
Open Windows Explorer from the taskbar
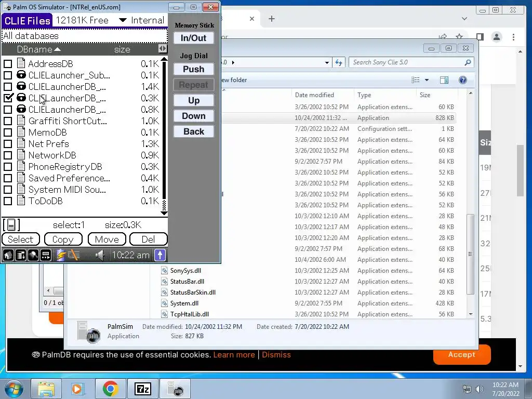46,389
